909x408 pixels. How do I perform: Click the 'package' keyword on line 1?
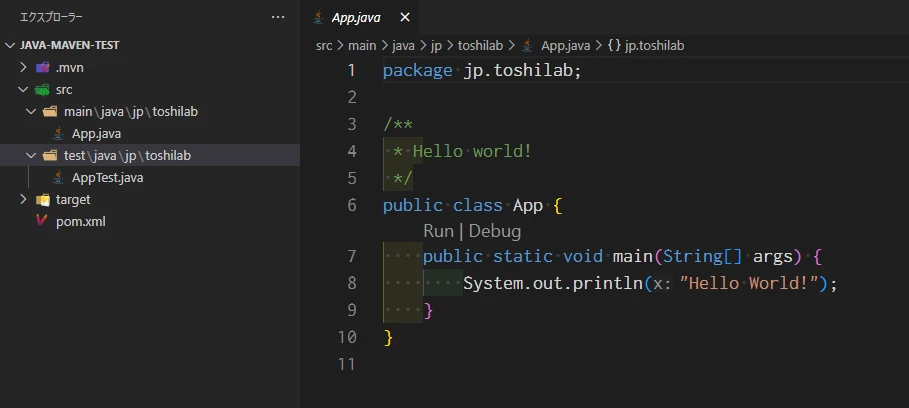pos(417,71)
